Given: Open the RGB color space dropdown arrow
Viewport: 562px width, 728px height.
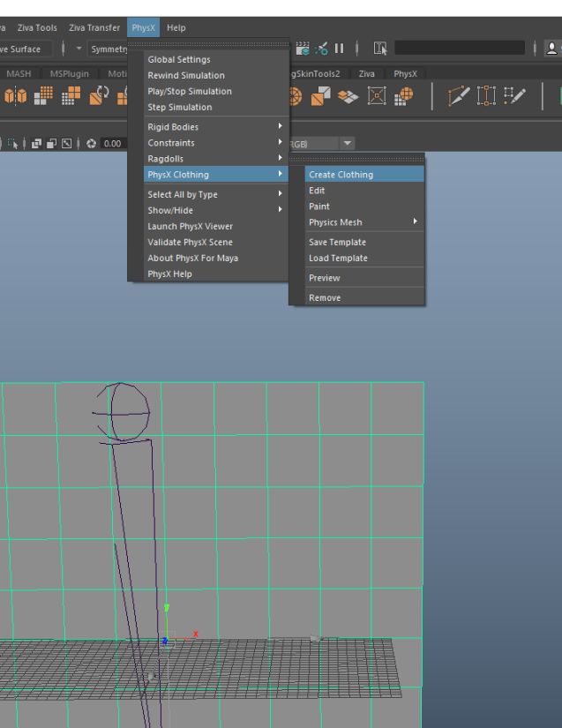Looking at the screenshot, I should tap(347, 144).
